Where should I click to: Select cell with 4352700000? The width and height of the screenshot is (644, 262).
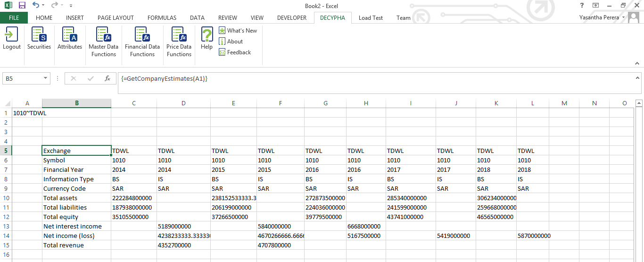pyautogui.click(x=183, y=245)
